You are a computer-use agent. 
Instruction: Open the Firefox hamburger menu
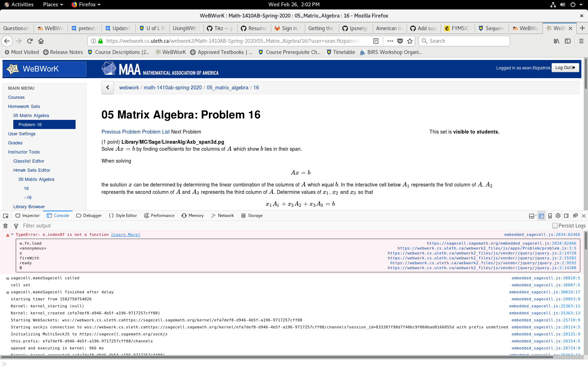(x=581, y=41)
